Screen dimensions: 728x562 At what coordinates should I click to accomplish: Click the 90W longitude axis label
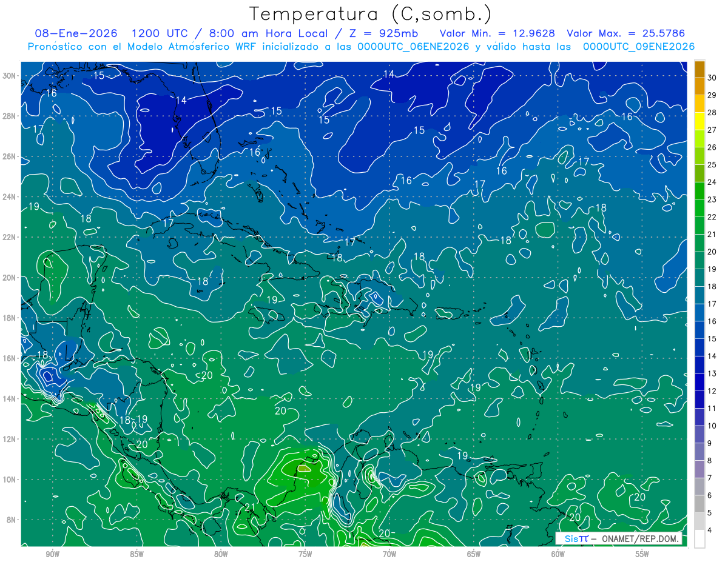point(53,554)
